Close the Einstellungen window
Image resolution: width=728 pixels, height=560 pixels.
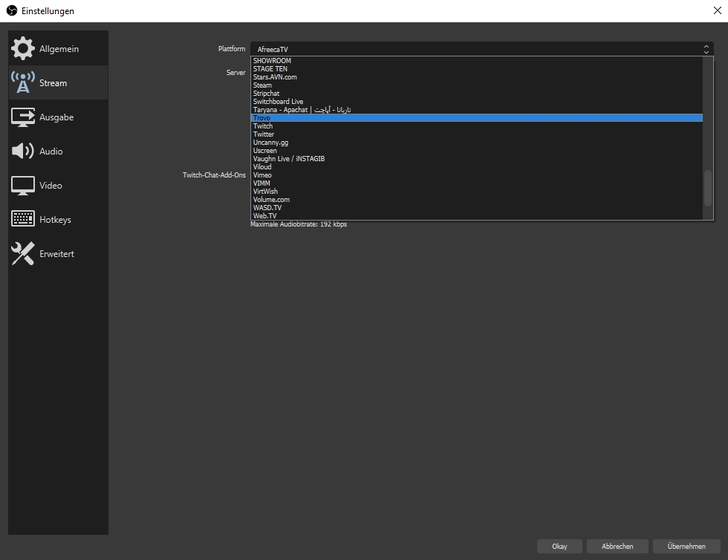coord(715,11)
